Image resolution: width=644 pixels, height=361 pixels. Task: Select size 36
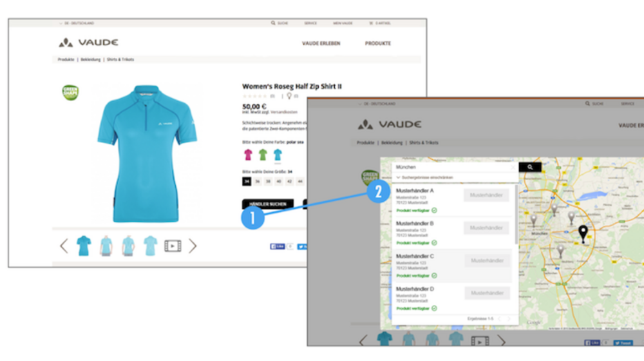pyautogui.click(x=258, y=181)
